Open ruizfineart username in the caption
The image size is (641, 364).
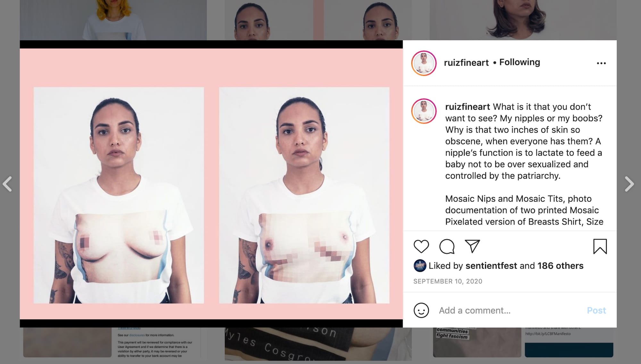click(468, 107)
